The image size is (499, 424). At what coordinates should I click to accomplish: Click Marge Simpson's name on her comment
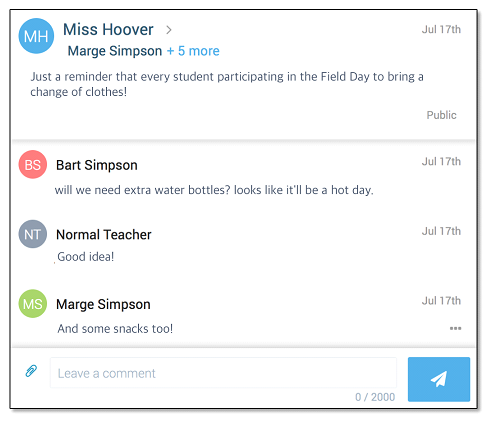[x=103, y=304]
